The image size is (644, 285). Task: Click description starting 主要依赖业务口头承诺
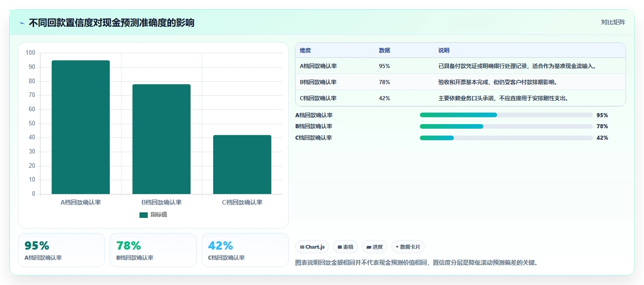pos(505,98)
